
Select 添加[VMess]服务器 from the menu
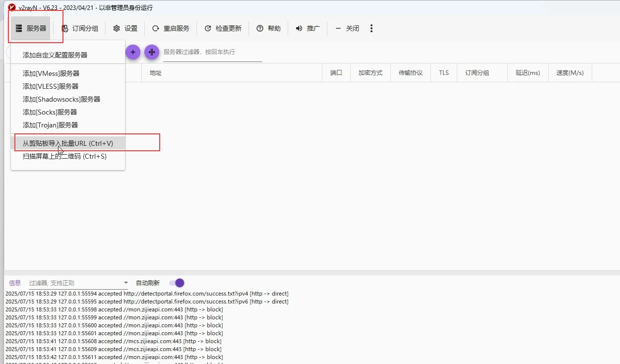click(51, 73)
